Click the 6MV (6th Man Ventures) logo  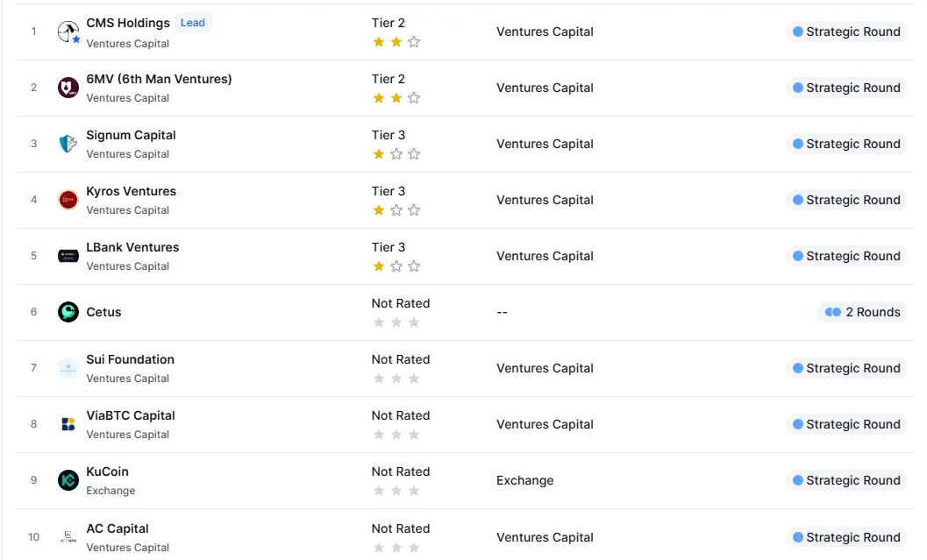(x=68, y=88)
